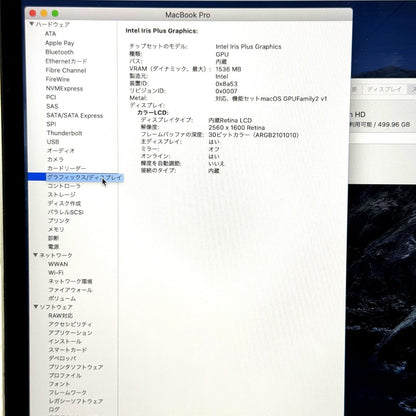Select Fibre Channel entry
The height and width of the screenshot is (416, 416).
click(x=66, y=70)
